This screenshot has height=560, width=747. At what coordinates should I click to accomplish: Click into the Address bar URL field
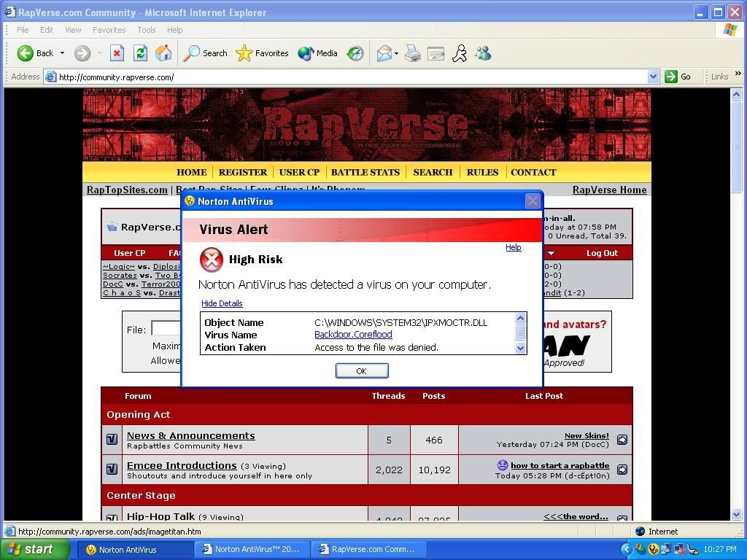[352, 77]
